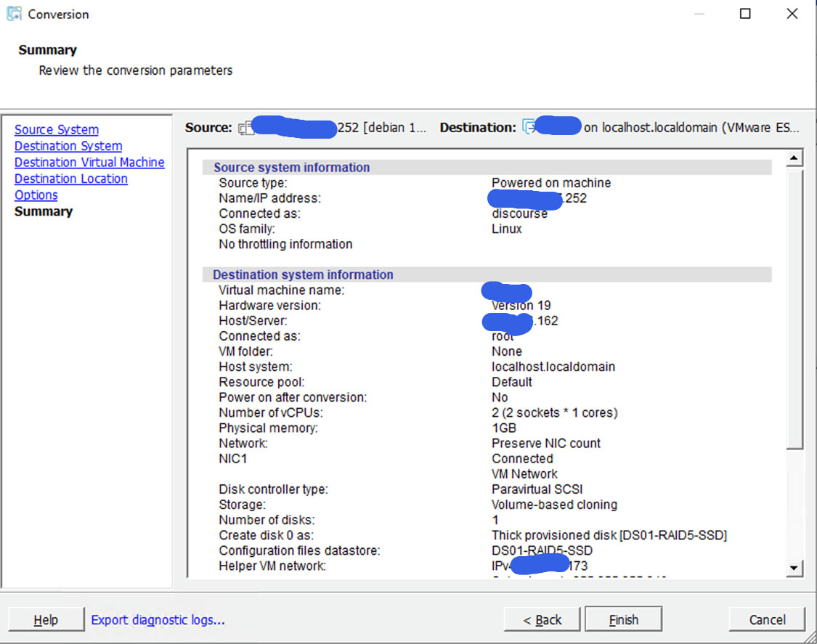Screen dimensions: 817x644
Task: Open the Options step
Action: [36, 195]
